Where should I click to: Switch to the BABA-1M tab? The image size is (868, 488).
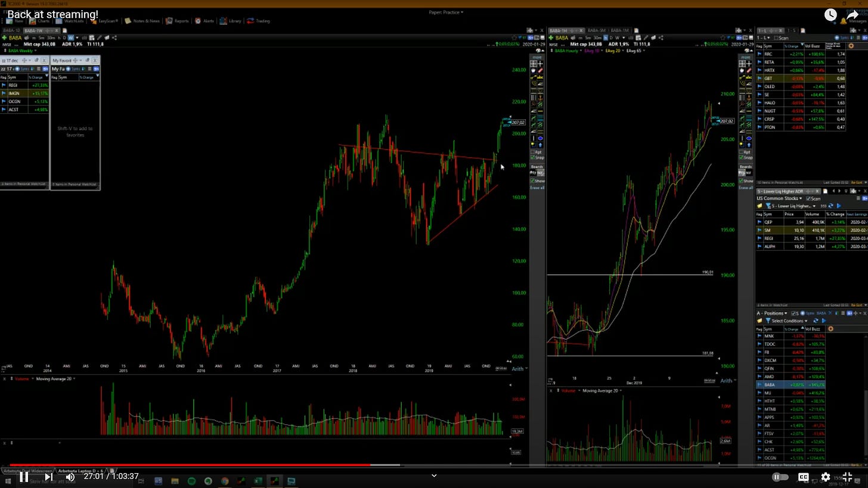pos(619,30)
